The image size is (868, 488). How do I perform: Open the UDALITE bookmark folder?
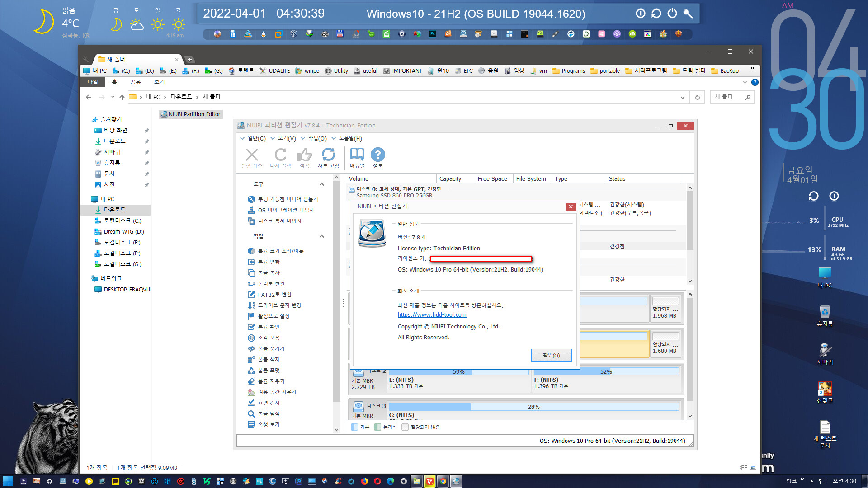[x=274, y=71]
